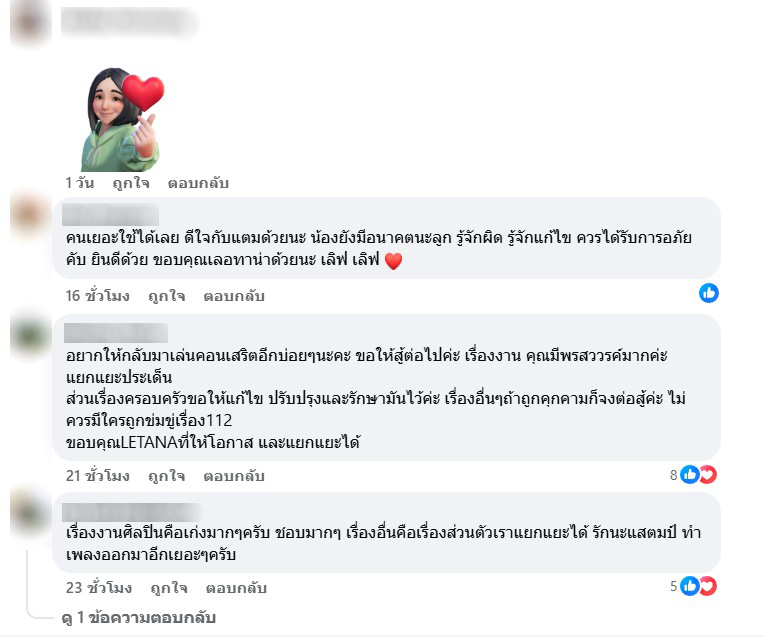Click the heart reaction icon beside count 8

pyautogui.click(x=709, y=474)
